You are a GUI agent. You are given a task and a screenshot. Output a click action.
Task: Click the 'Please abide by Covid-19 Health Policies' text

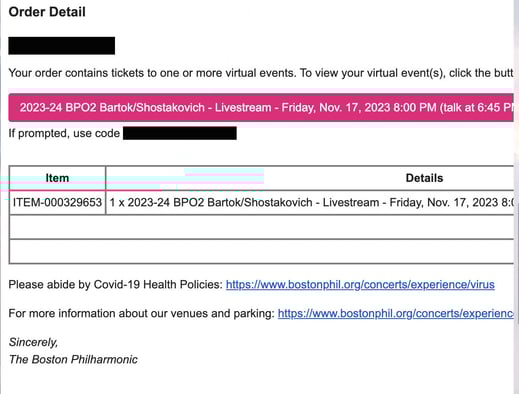click(115, 285)
